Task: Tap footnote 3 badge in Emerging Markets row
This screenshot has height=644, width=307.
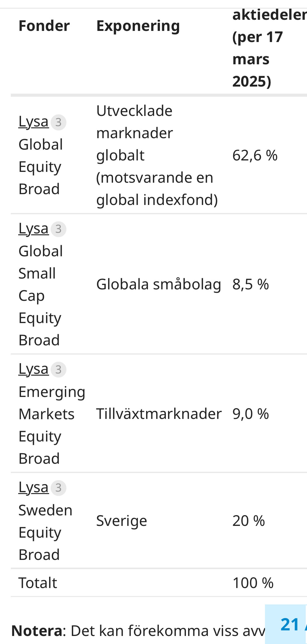Action: coord(58,369)
